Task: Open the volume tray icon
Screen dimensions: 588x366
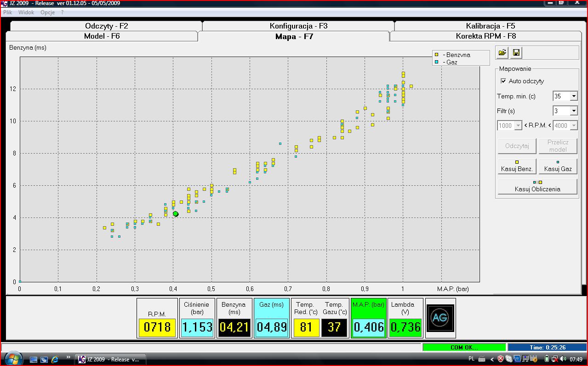Action: coord(564,359)
